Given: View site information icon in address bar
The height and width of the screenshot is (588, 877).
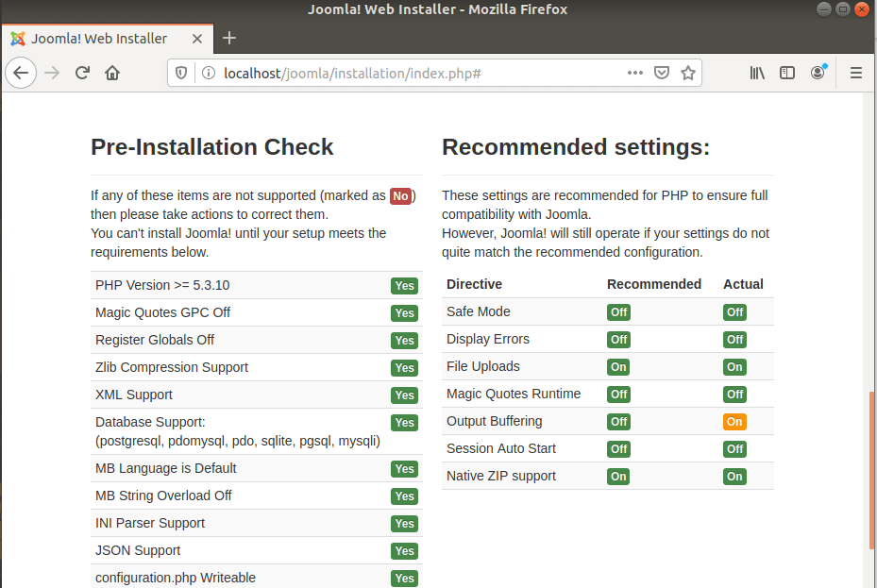Looking at the screenshot, I should point(208,74).
